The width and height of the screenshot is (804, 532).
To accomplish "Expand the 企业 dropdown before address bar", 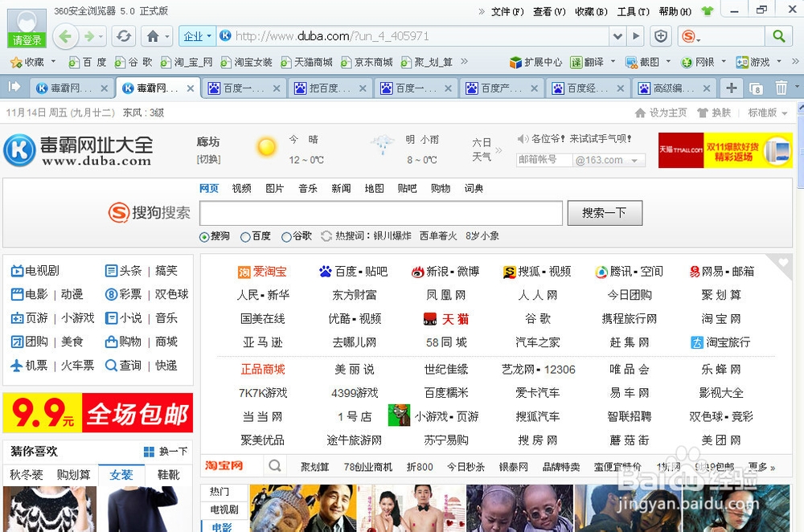I will (197, 36).
